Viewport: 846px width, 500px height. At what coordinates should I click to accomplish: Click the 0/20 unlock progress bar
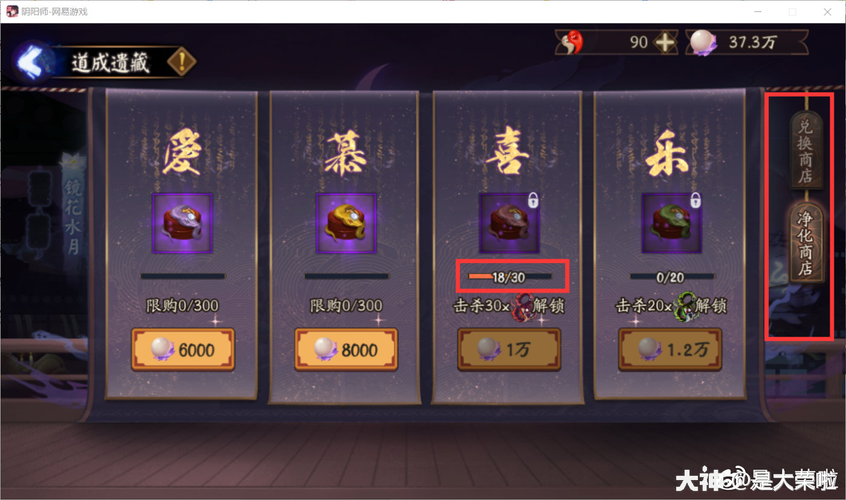click(672, 277)
